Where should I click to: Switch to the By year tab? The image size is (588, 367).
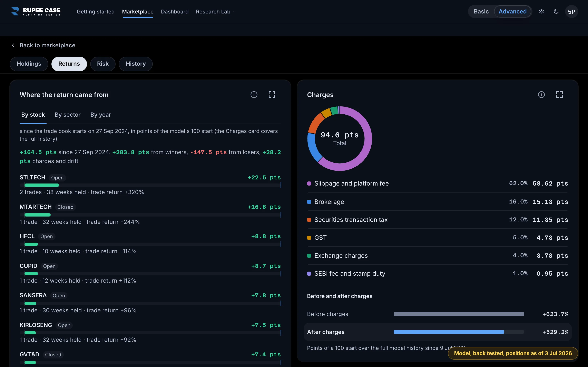[x=101, y=115]
